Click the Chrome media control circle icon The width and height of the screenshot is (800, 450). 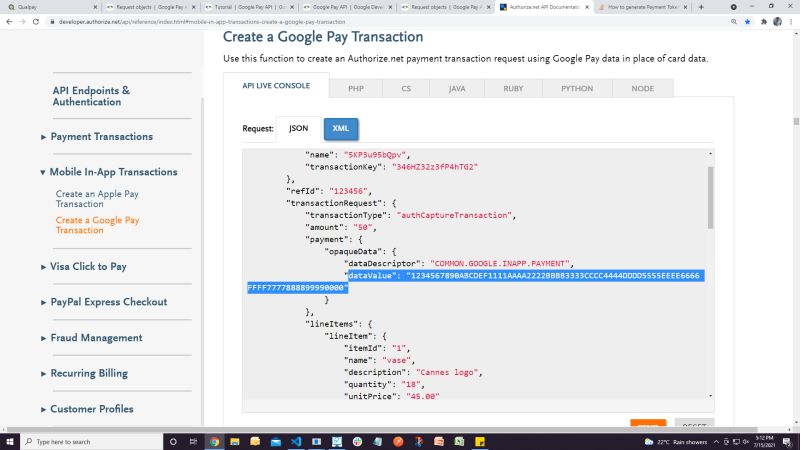(x=733, y=7)
